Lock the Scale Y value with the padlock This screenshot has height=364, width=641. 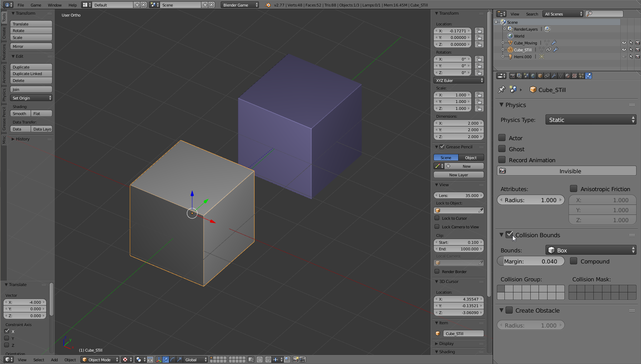pyautogui.click(x=479, y=102)
